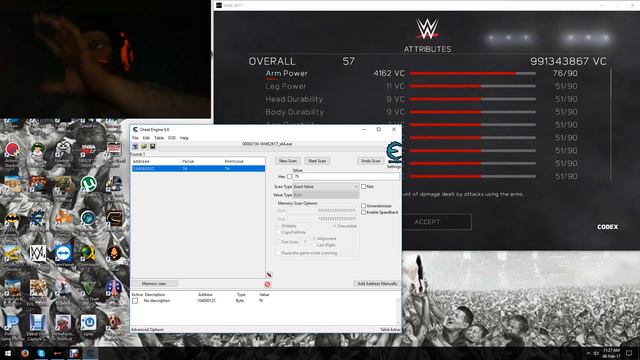Open the Scan Type dropdown
This screenshot has height=360, width=640.
(x=325, y=187)
